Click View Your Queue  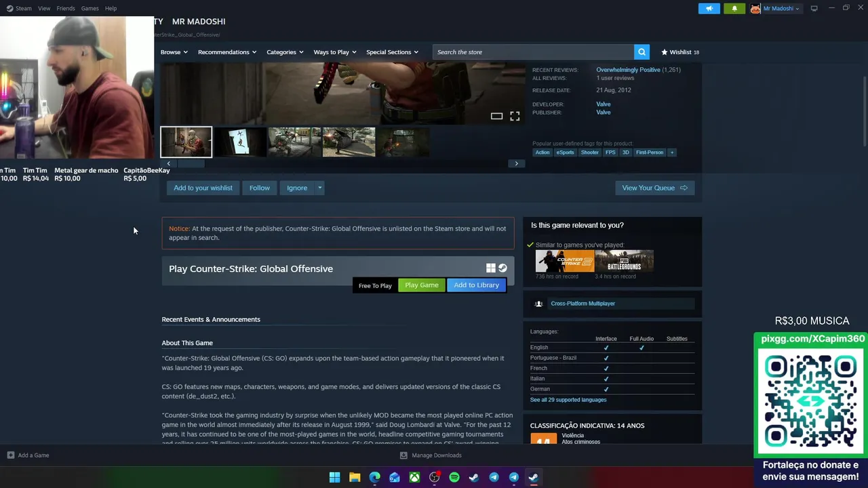654,188
